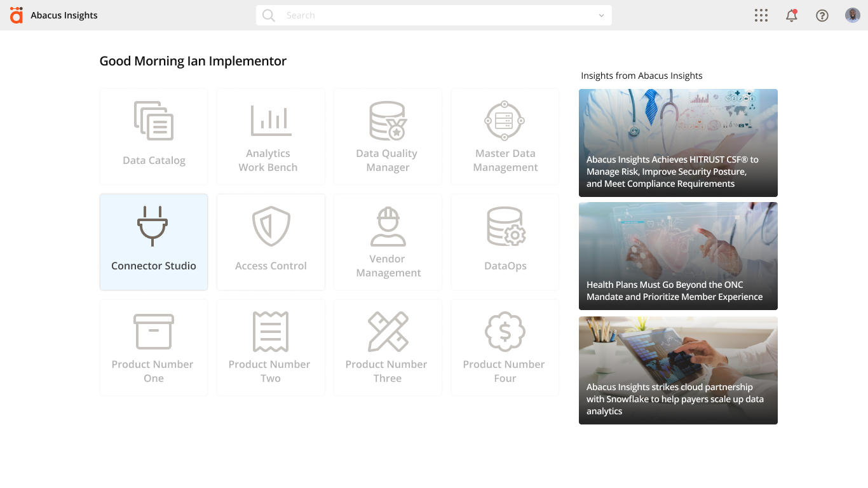The height and width of the screenshot is (488, 868).
Task: Click the Connector Studio label
Action: coord(154,266)
